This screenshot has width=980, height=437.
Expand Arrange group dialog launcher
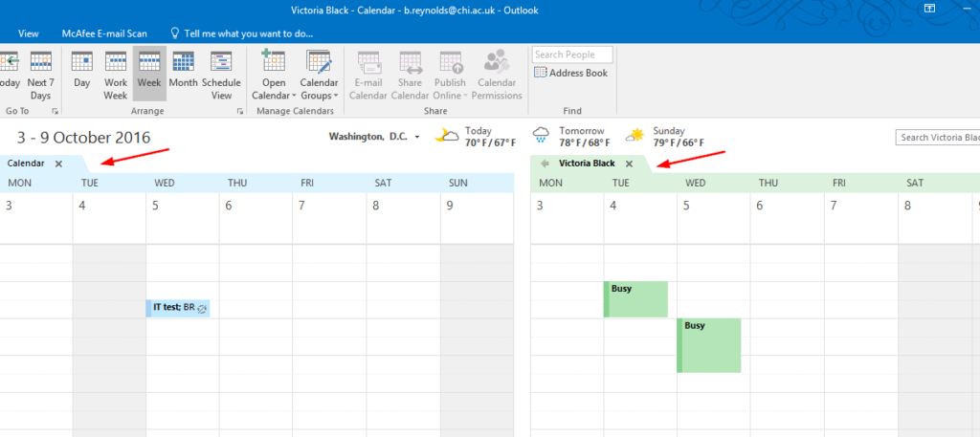tap(240, 111)
